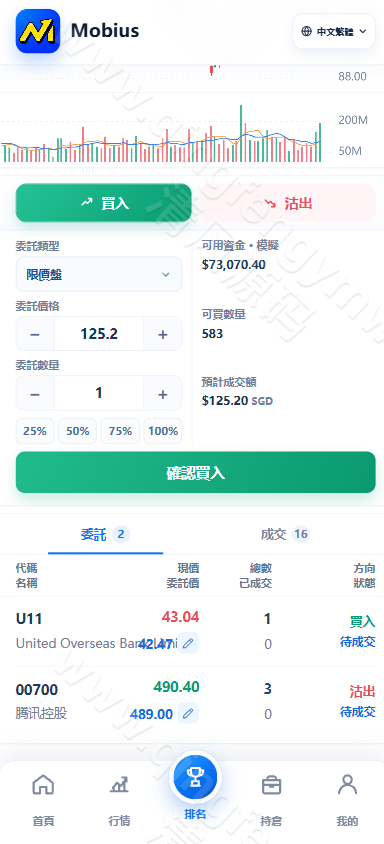Click 待成交 status of the U11 order
Image resolution: width=384 pixels, height=844 pixels.
[358, 642]
